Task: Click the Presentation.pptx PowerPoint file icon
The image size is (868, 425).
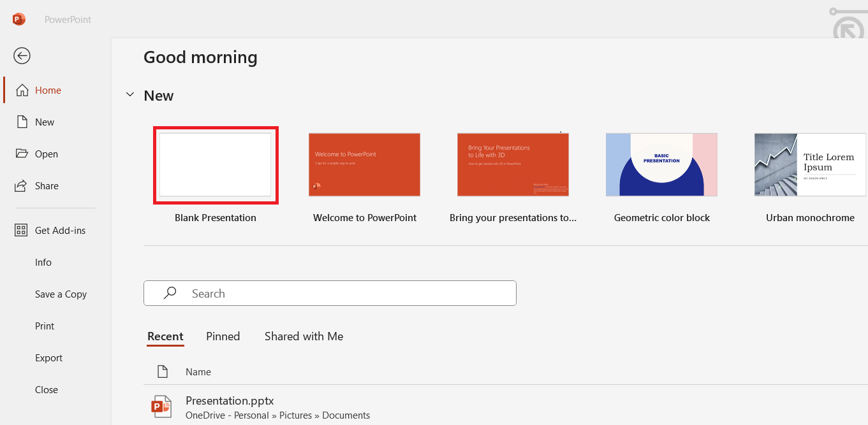Action: click(162, 407)
